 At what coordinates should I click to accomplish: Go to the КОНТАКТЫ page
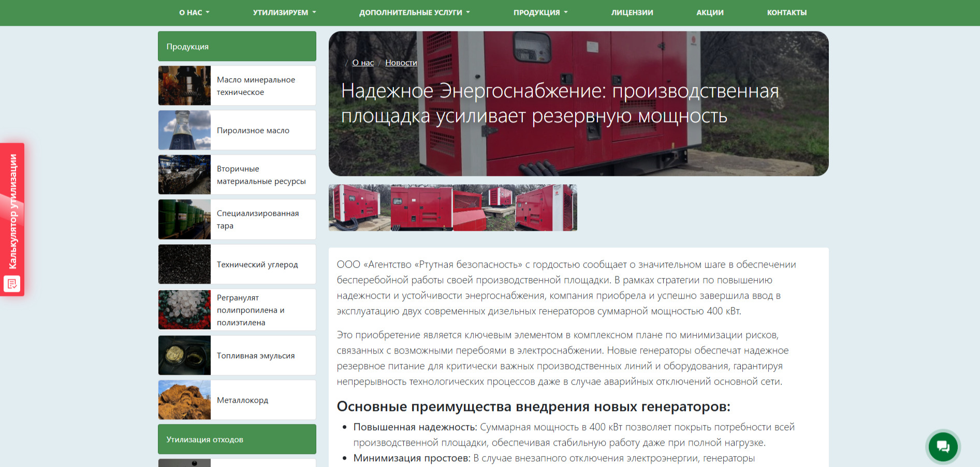787,12
